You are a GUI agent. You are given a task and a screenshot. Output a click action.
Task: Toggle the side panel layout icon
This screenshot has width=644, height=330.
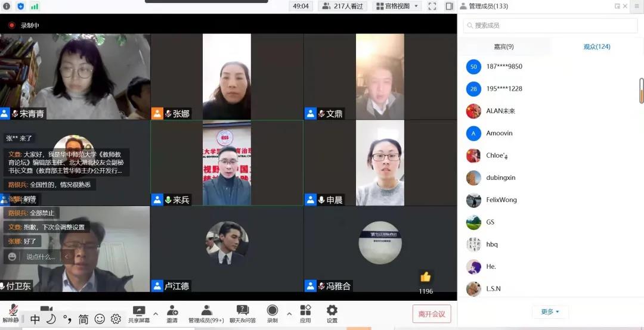(x=449, y=6)
